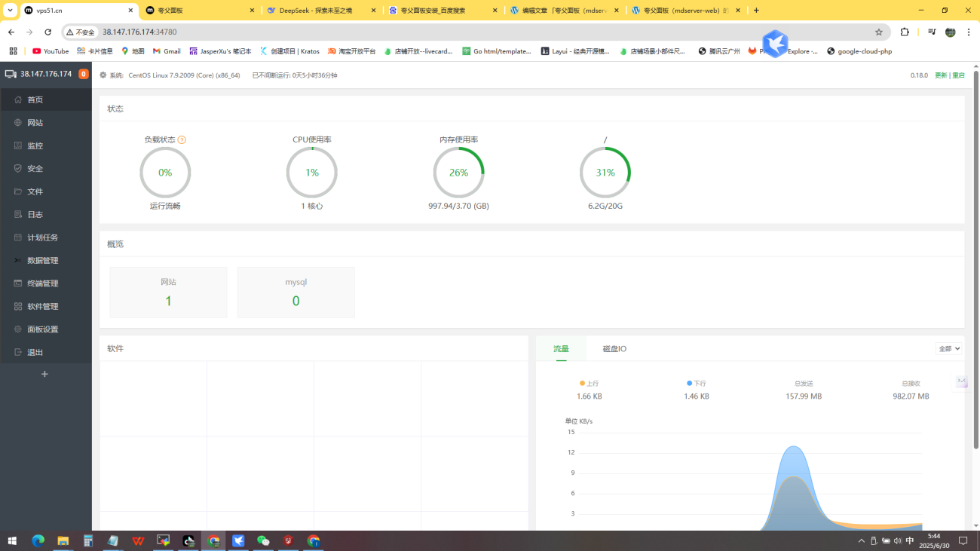Open the mysql count overview card

296,292
